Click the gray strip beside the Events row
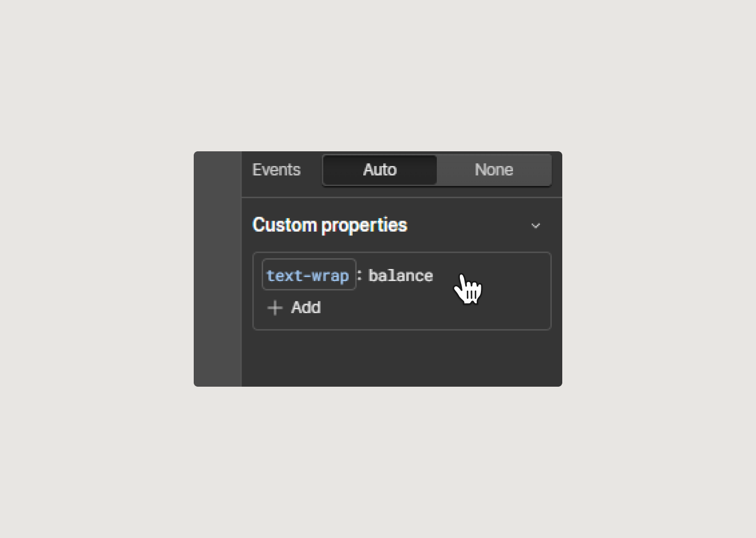The width and height of the screenshot is (756, 538). tap(217, 170)
